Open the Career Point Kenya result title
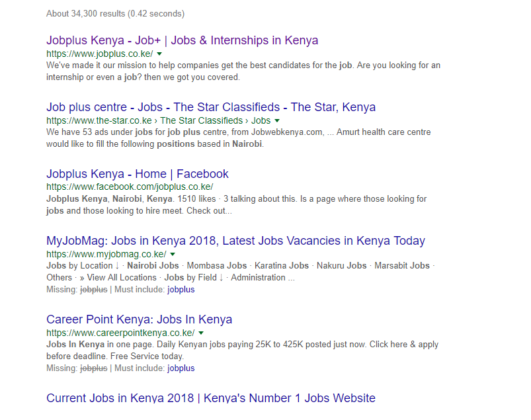The image size is (531, 420). 139,319
